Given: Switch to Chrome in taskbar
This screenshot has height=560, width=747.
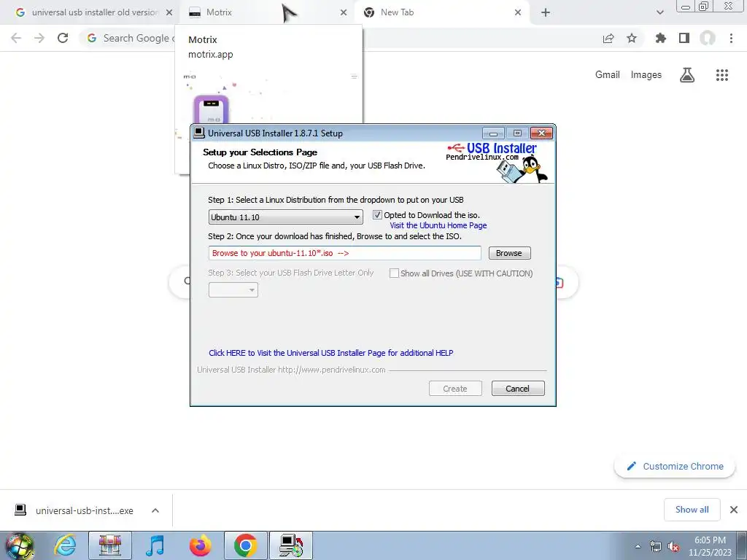Looking at the screenshot, I should coord(245,545).
